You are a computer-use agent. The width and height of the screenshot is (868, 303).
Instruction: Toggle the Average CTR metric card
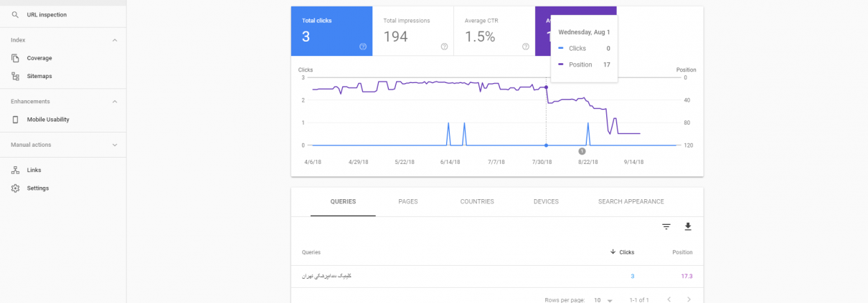coord(494,31)
